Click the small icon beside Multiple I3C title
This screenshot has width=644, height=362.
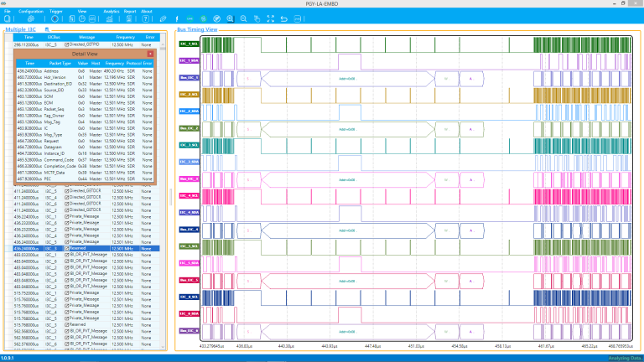click(x=47, y=29)
